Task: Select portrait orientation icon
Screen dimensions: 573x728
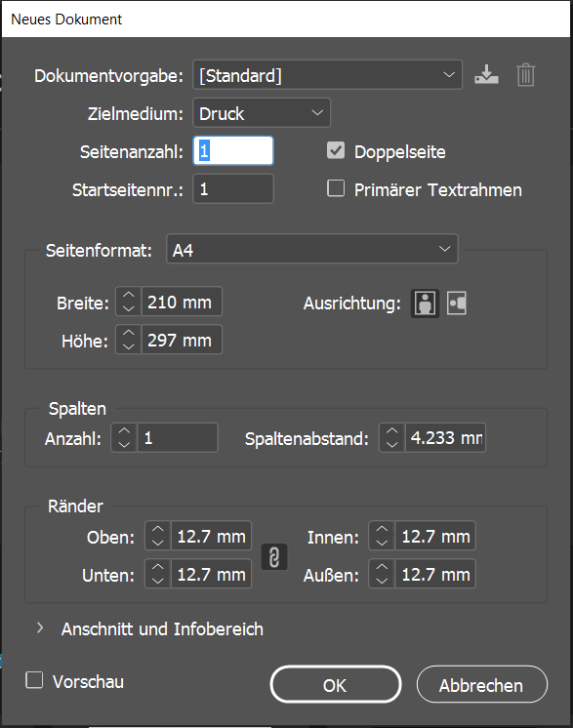Action: (425, 303)
